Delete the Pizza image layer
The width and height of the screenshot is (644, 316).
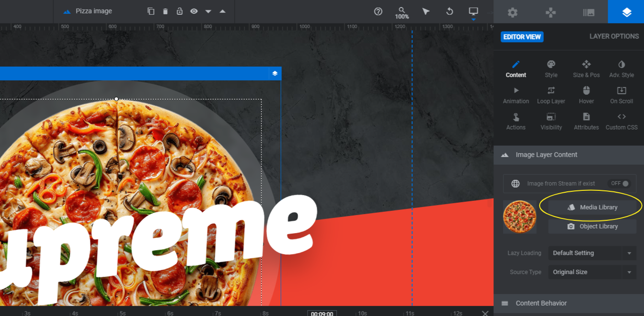coord(165,11)
